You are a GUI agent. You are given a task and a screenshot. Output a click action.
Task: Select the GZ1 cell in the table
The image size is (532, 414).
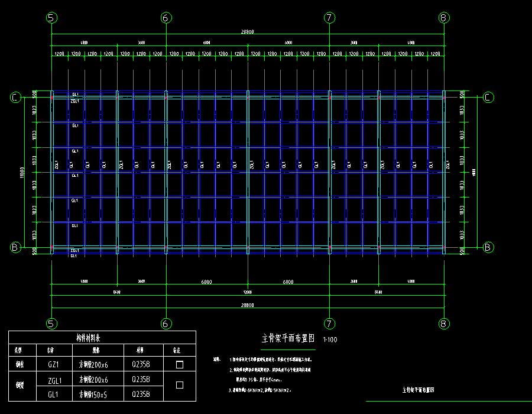(53, 364)
